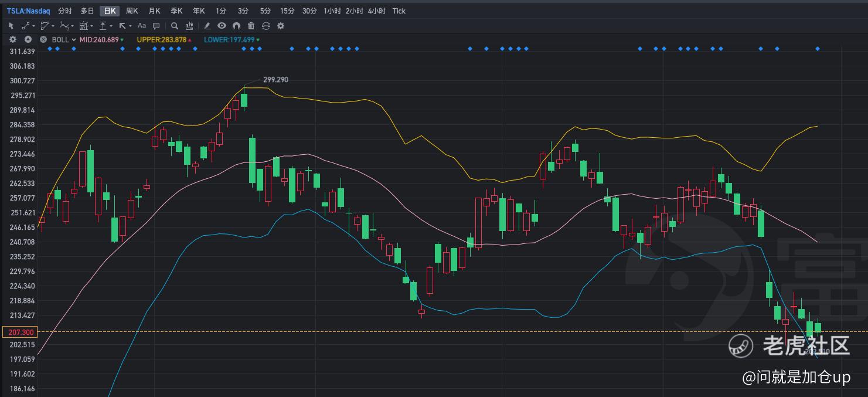
Task: Select the polyline path drawing tool
Action: point(45,26)
